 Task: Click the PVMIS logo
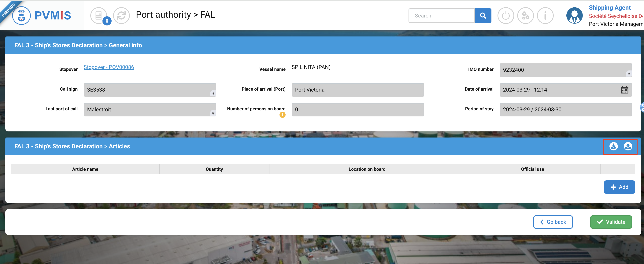[x=42, y=16]
